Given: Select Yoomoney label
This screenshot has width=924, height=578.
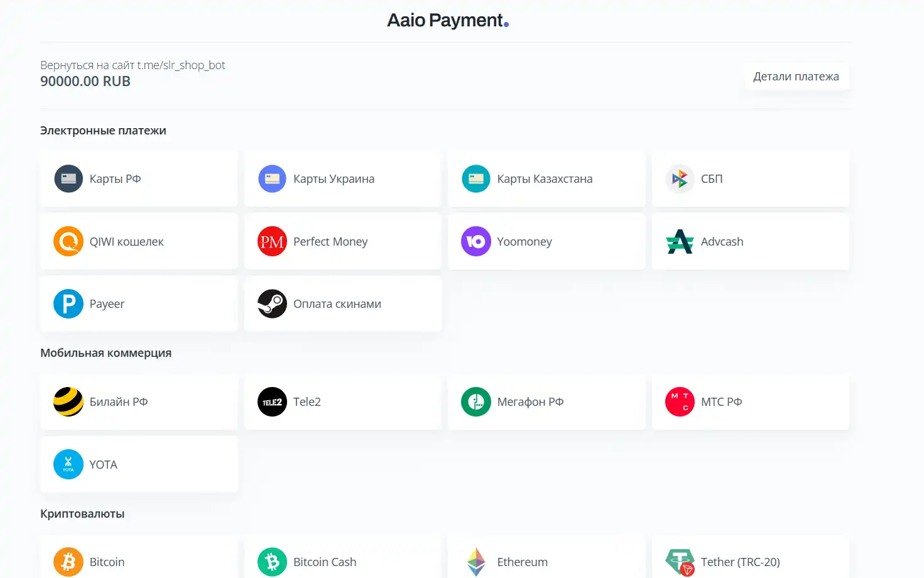Looking at the screenshot, I should pos(525,242).
